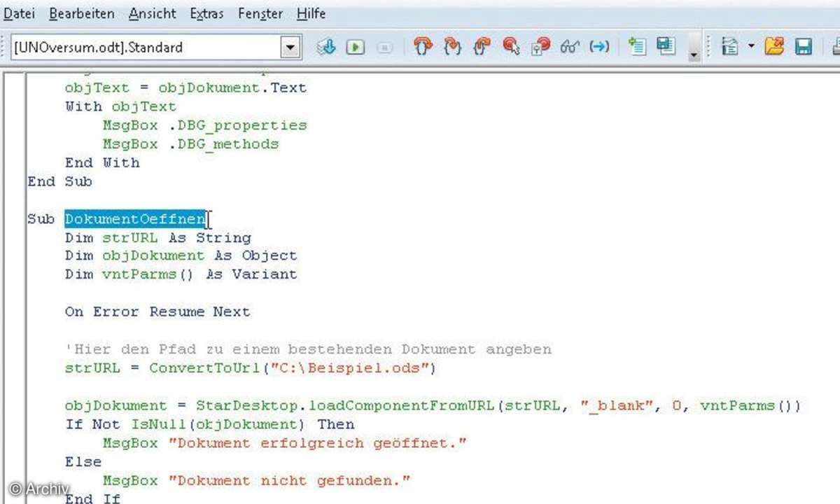Toggle breakpoint with red dot cursor icon

pyautogui.click(x=511, y=47)
